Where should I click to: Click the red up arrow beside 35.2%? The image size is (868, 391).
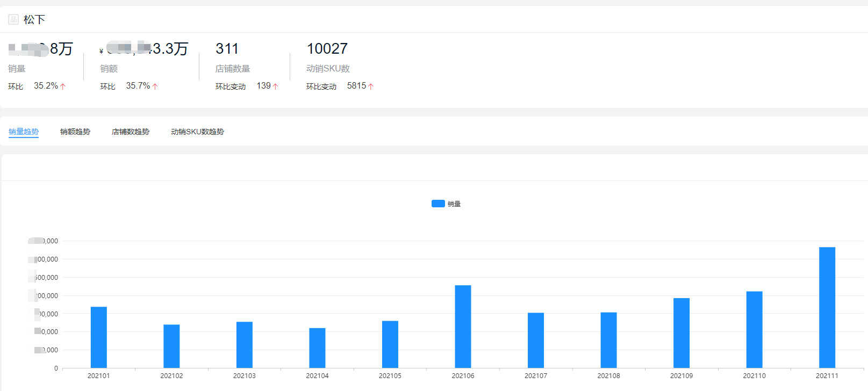click(x=63, y=86)
